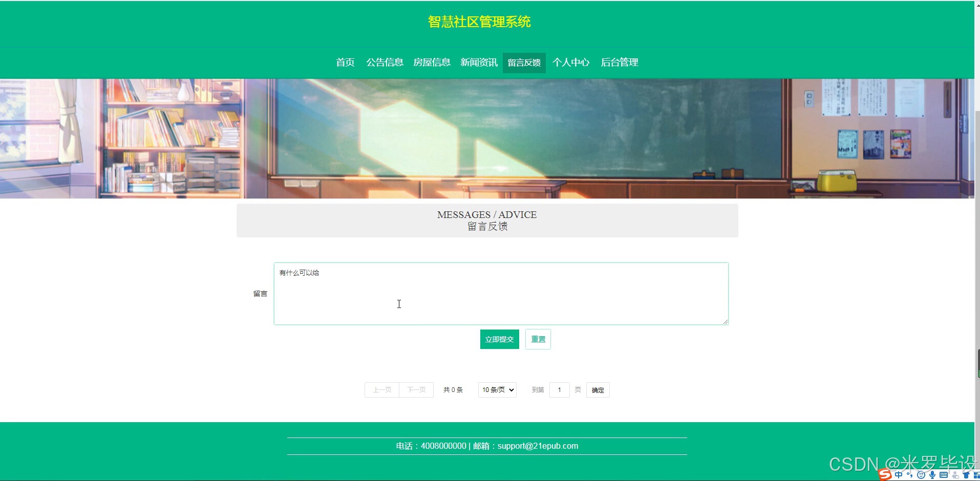This screenshot has width=980, height=481.
Task: Click the phone number 4008000000 text
Action: (443, 446)
